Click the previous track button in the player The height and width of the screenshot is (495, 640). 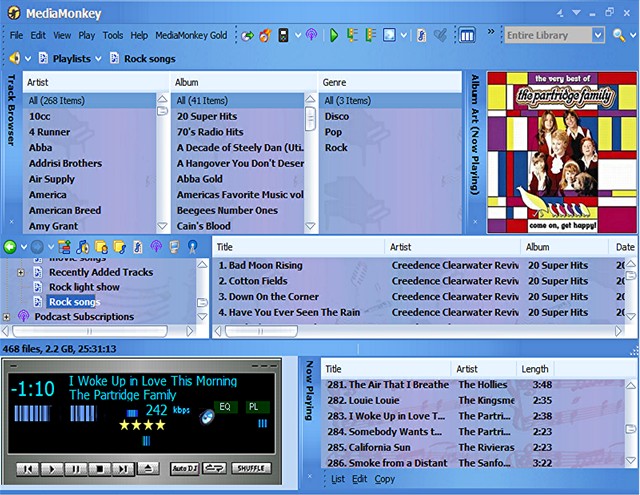(x=28, y=468)
